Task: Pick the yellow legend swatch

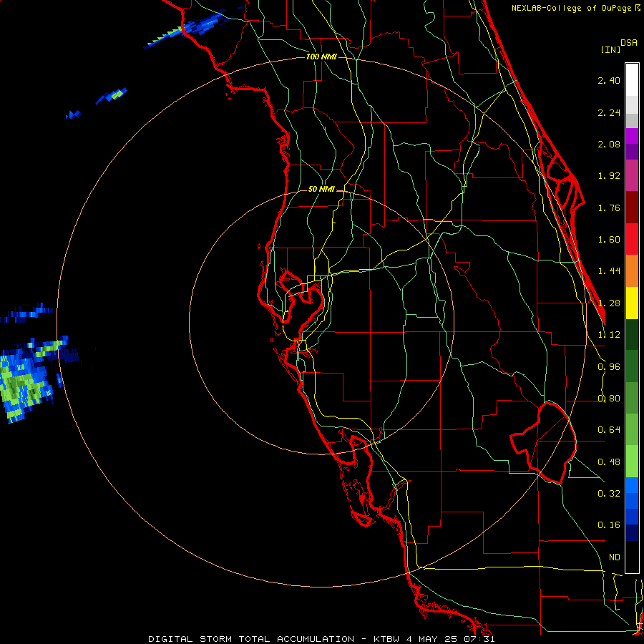Action: coord(632,303)
